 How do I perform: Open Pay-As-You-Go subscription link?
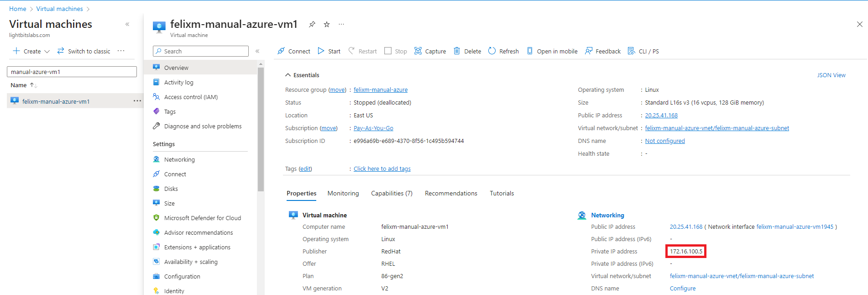(373, 128)
